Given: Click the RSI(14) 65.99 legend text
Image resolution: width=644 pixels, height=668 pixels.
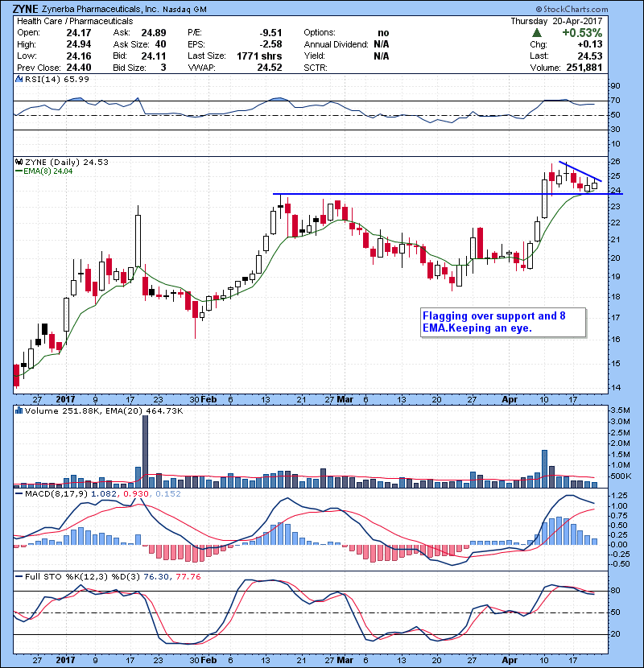Looking at the screenshot, I should click(57, 79).
